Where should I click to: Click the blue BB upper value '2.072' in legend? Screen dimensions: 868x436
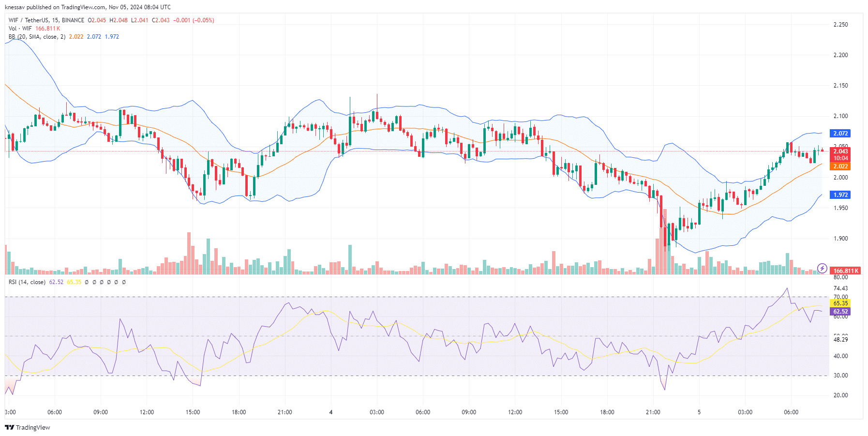(94, 37)
